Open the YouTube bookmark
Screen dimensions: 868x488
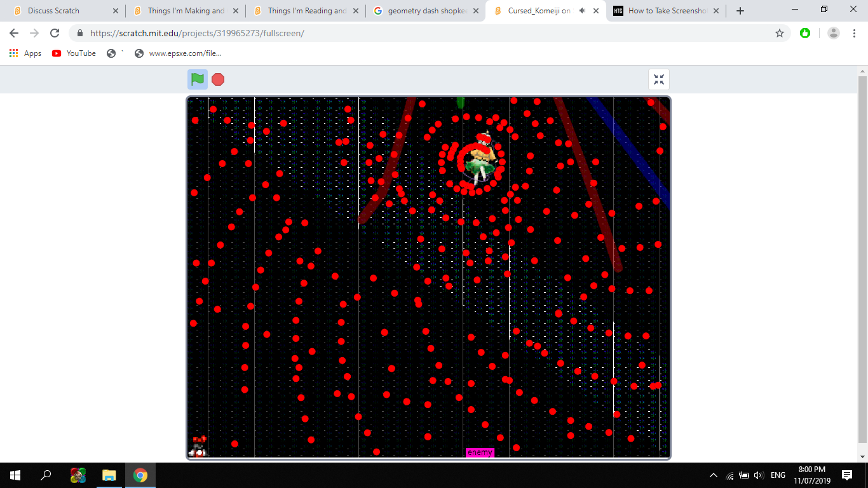tap(74, 53)
